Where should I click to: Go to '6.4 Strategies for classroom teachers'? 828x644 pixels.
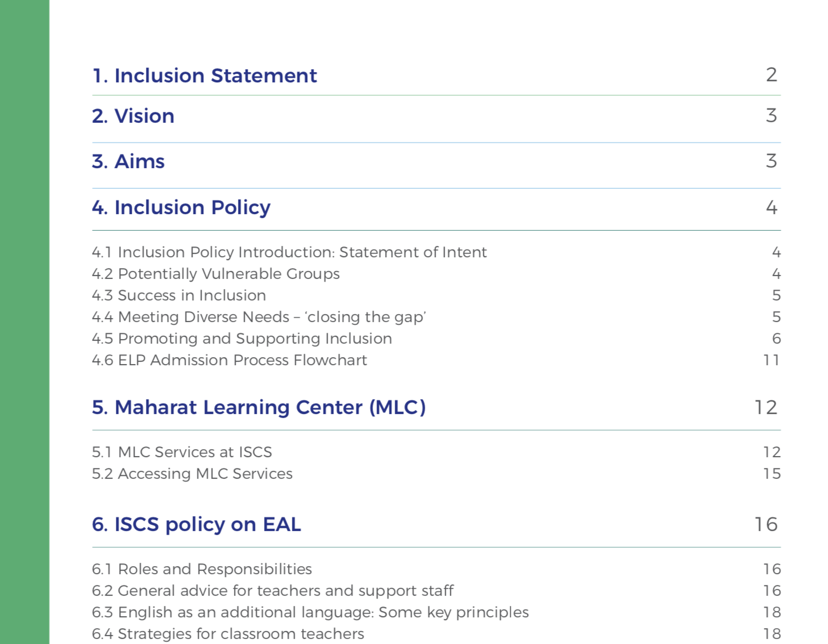coord(228,634)
